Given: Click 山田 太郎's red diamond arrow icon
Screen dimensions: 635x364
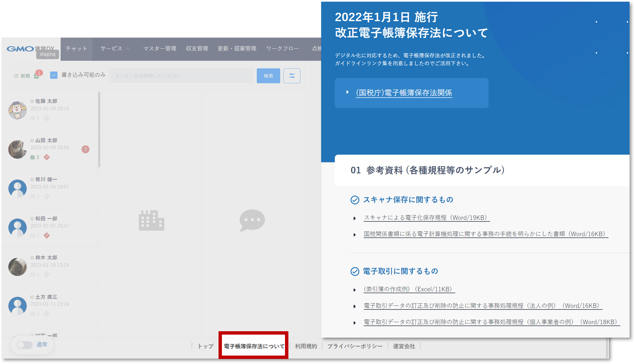Looking at the screenshot, I should [x=47, y=157].
